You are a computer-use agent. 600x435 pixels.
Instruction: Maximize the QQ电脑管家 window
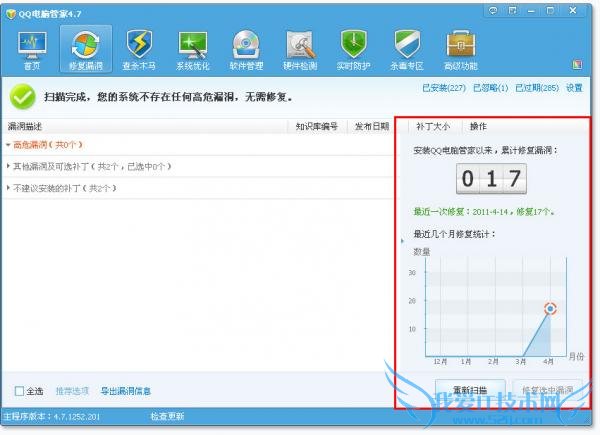pyautogui.click(x=550, y=11)
